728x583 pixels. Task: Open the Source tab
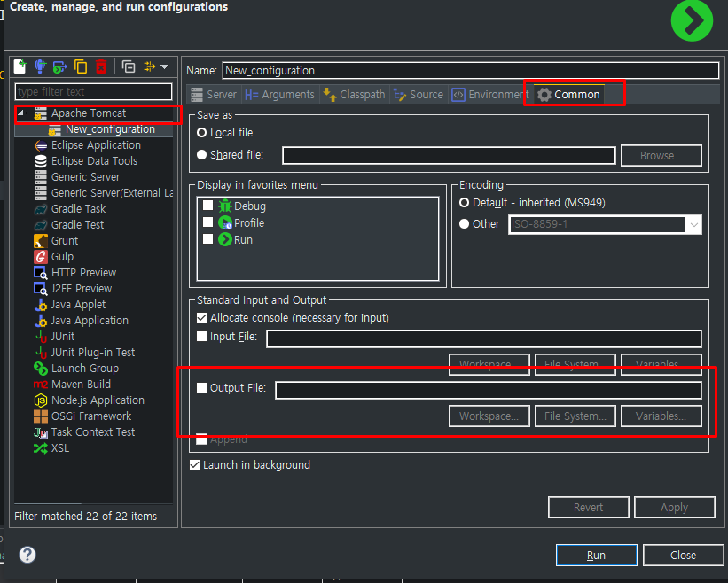419,95
